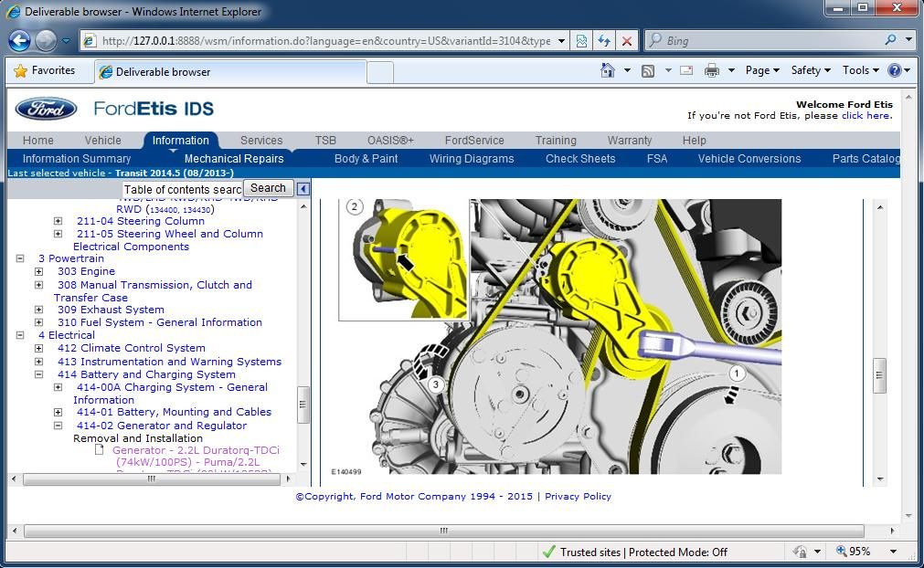Open Information Summary submenu item

click(77, 158)
